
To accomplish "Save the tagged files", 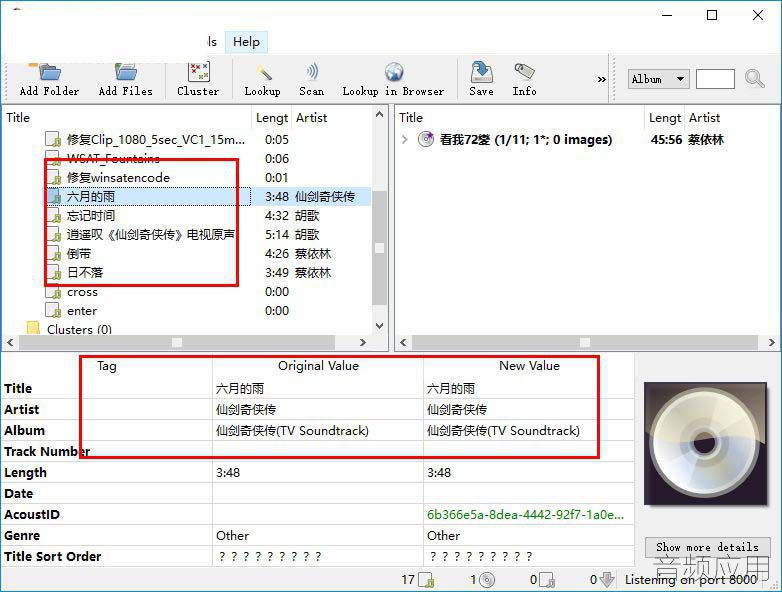I will click(x=481, y=79).
